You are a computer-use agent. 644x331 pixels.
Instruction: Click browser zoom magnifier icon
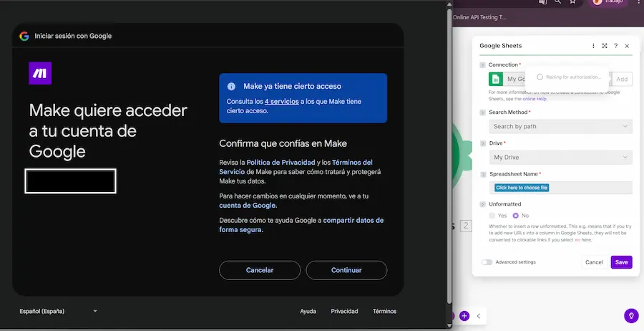point(557,1)
